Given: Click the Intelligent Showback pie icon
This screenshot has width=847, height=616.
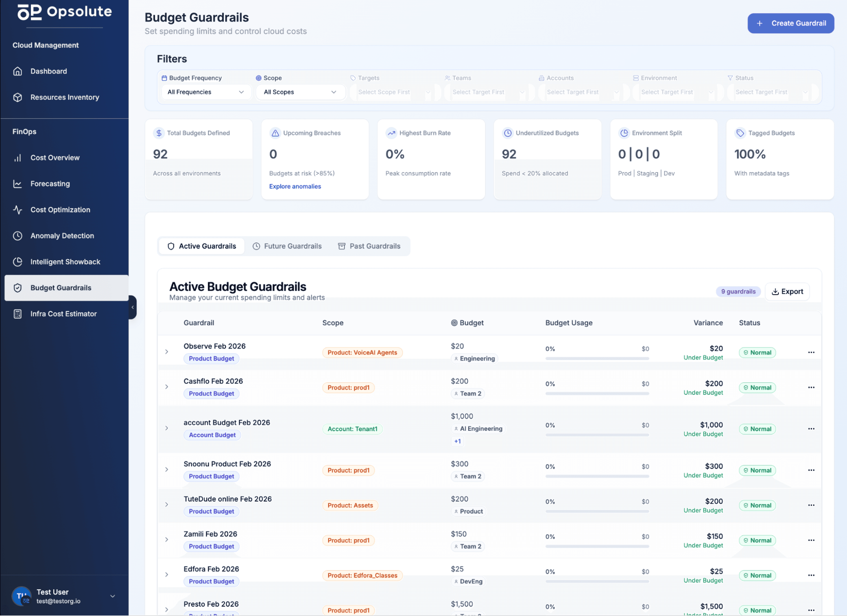Looking at the screenshot, I should (x=18, y=262).
